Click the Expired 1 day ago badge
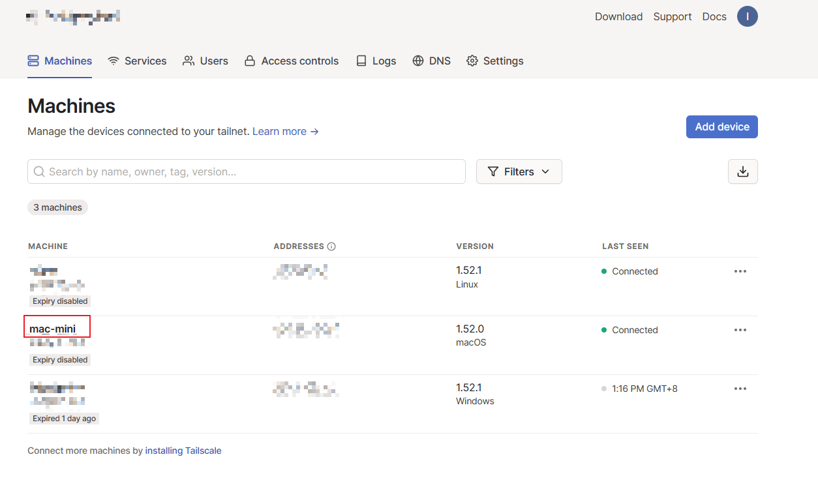Screen dimensions: 818x504 click(64, 419)
